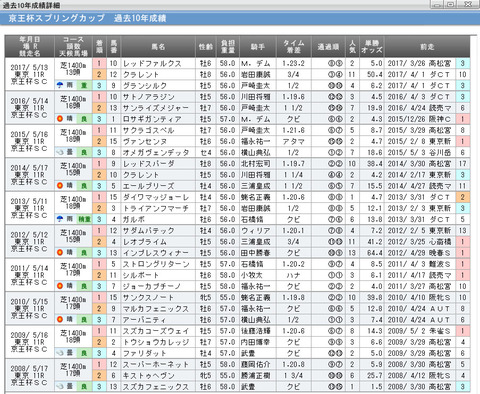Select horse name レッドファルクス
This screenshot has width=480, height=394.
[x=152, y=63]
